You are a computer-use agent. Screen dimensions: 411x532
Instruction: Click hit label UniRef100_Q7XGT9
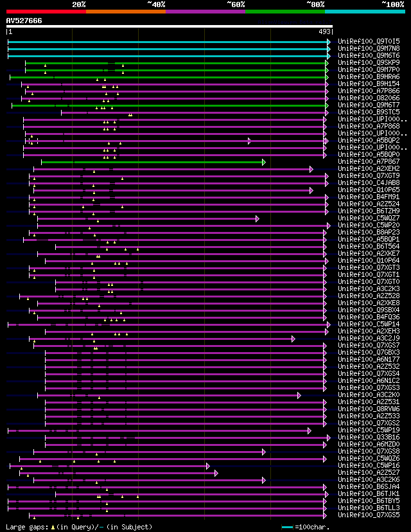pyautogui.click(x=369, y=176)
